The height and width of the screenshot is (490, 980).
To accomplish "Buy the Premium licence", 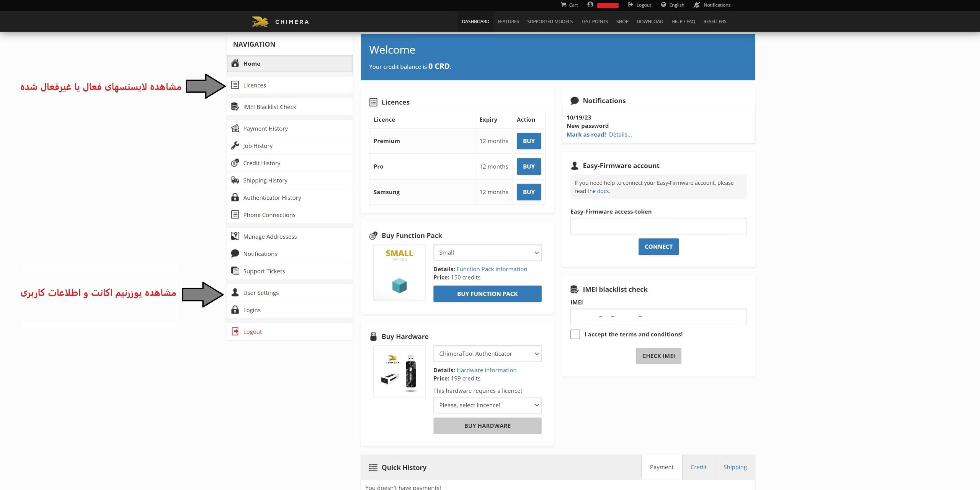I will tap(529, 141).
